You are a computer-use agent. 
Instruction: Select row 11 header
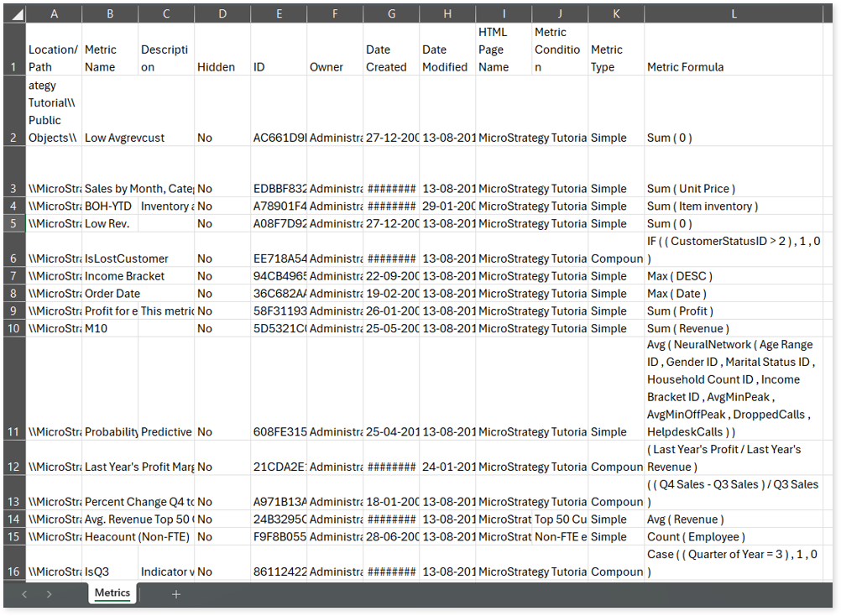[14, 389]
